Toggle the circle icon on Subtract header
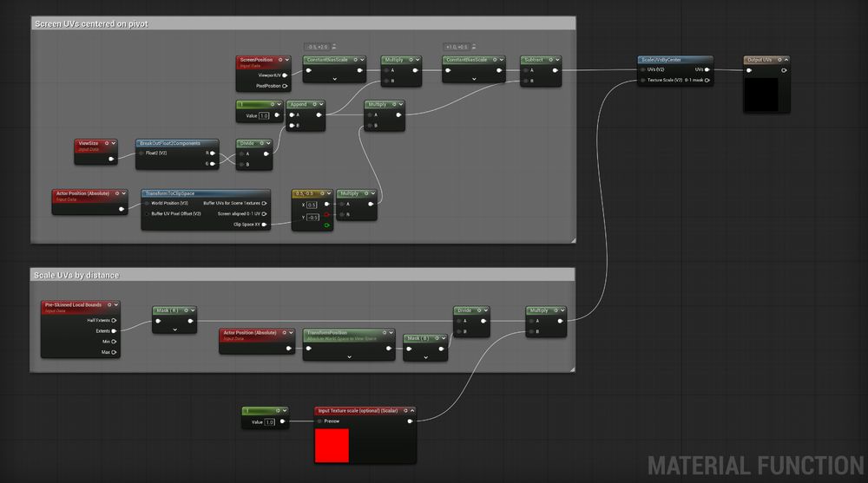 (x=551, y=60)
